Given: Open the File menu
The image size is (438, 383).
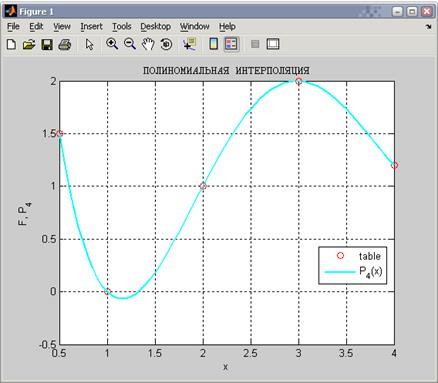Looking at the screenshot, I should (13, 26).
